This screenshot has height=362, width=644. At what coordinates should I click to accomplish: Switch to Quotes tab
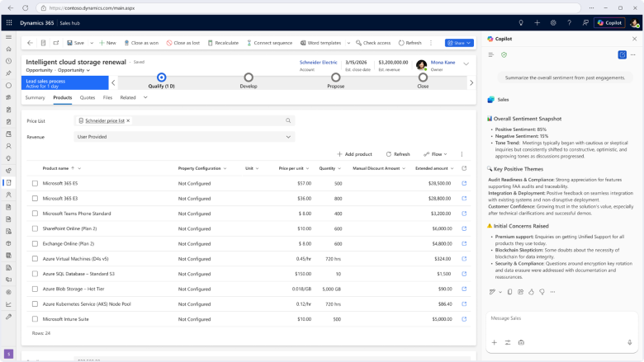[87, 97]
